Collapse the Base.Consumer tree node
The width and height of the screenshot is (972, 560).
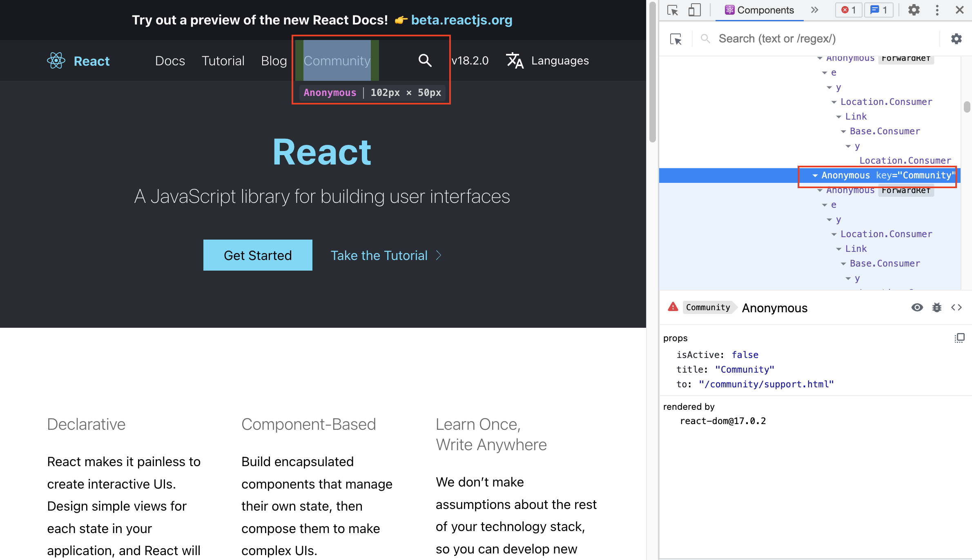point(843,131)
